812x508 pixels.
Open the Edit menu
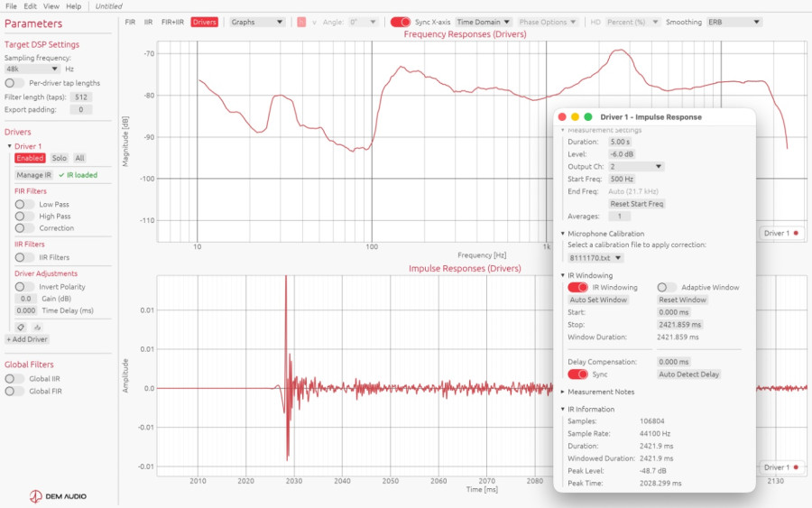click(x=30, y=6)
